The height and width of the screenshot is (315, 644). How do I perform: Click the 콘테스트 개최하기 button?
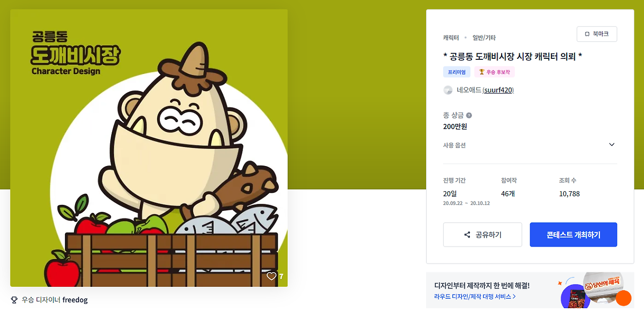pyautogui.click(x=574, y=235)
